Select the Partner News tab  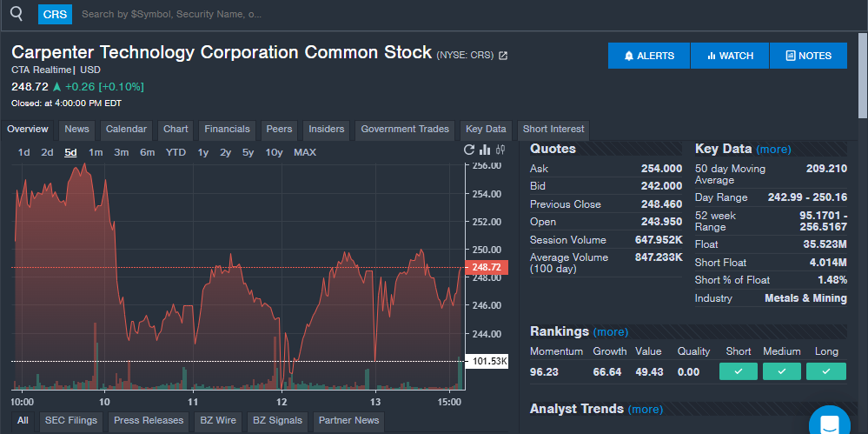[x=348, y=421]
